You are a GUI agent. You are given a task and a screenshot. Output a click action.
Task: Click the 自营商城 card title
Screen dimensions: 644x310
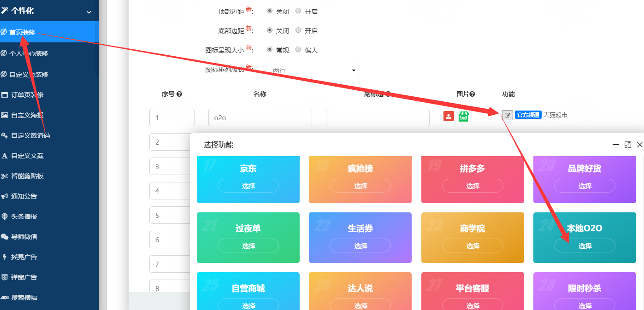click(x=248, y=289)
